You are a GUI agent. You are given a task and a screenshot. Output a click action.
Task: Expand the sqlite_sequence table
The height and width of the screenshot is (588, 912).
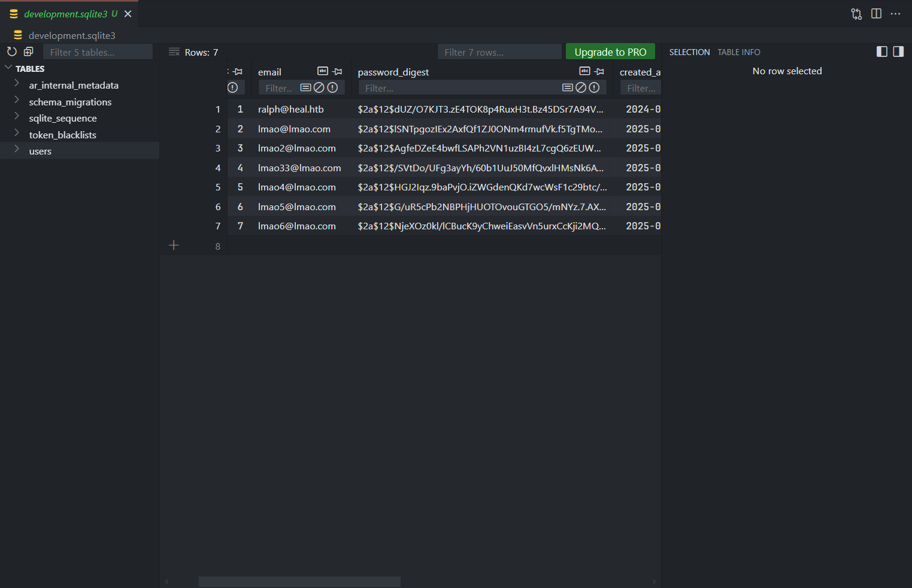pyautogui.click(x=17, y=117)
